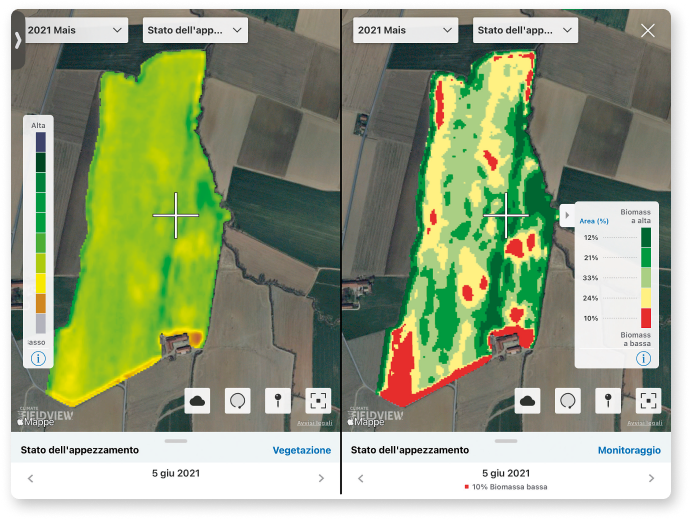Click the cloud icon on the right map
This screenshot has height=520, width=690.
point(528,401)
